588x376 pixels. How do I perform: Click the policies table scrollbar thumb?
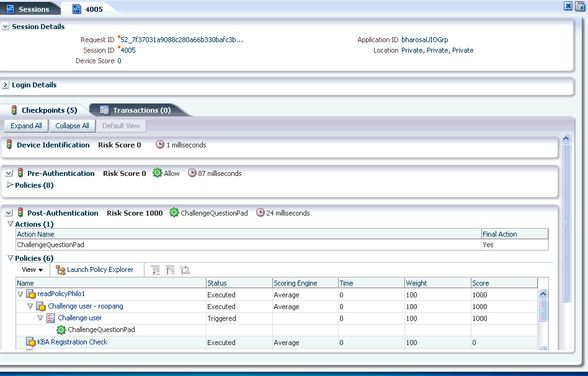click(x=543, y=310)
